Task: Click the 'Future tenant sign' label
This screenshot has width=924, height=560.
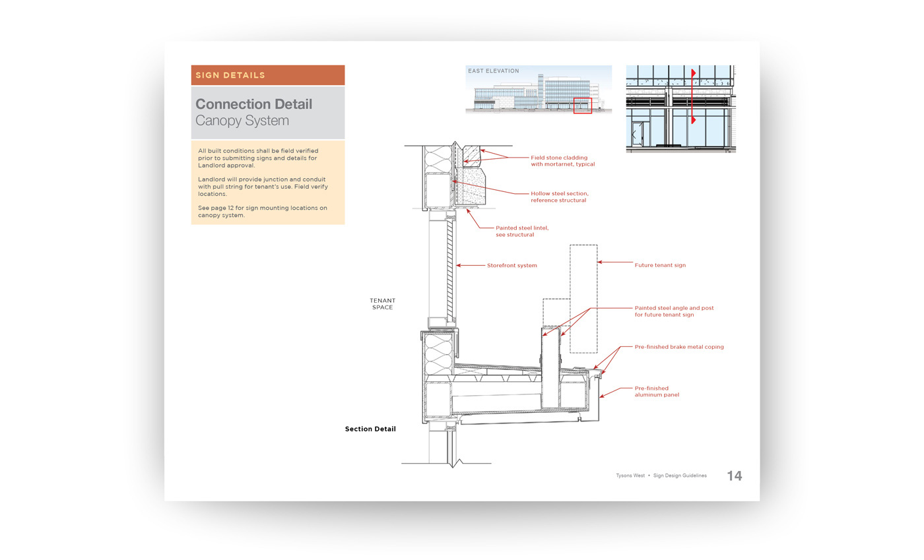Action: (x=660, y=265)
